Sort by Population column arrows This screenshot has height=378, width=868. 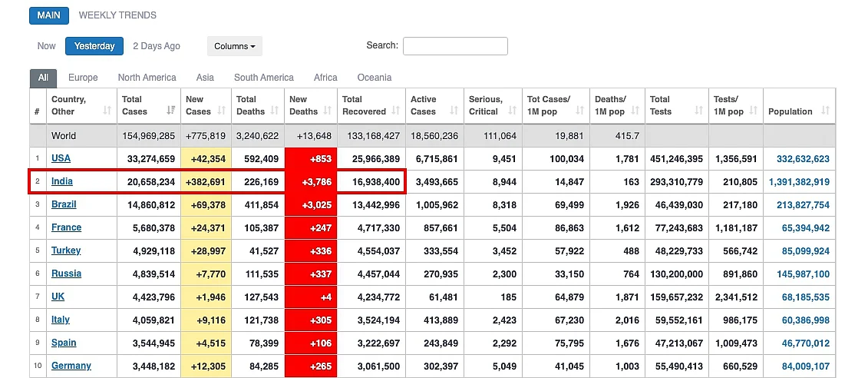(x=825, y=111)
